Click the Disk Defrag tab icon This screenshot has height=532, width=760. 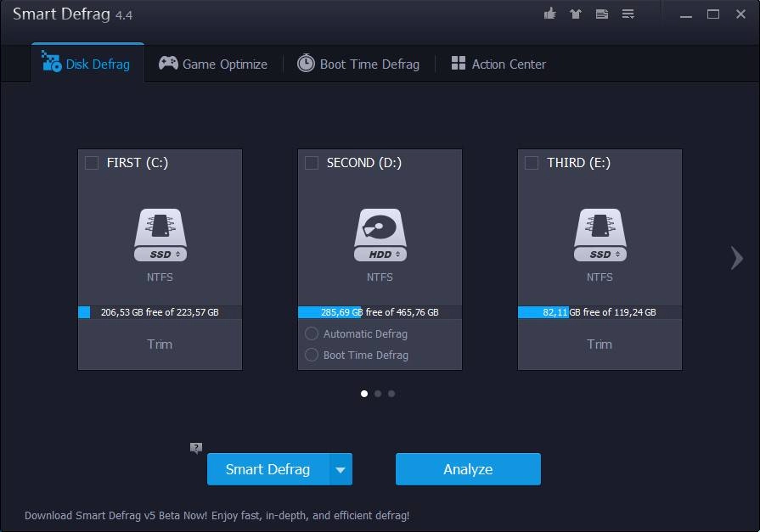(x=52, y=62)
